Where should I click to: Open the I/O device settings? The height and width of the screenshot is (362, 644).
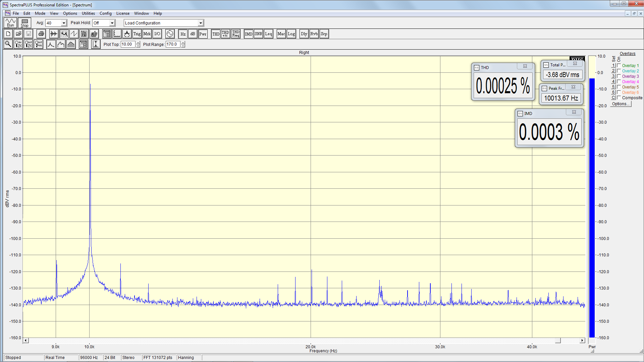(157, 34)
